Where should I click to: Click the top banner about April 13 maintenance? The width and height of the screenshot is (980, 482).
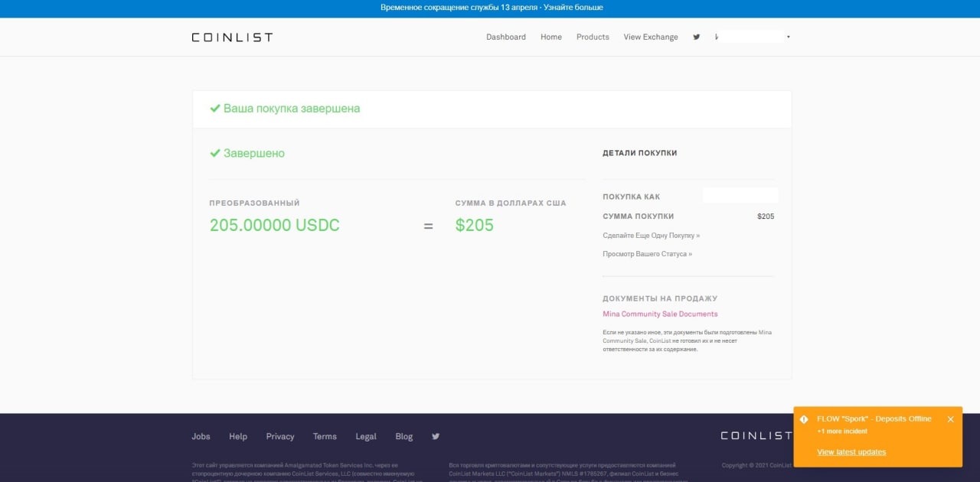click(x=492, y=8)
